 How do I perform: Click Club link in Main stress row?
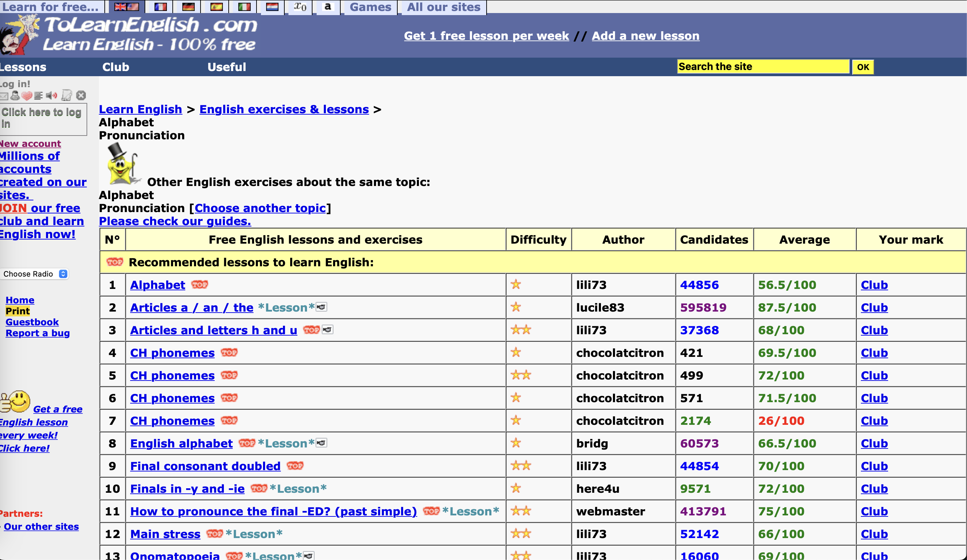(x=874, y=534)
